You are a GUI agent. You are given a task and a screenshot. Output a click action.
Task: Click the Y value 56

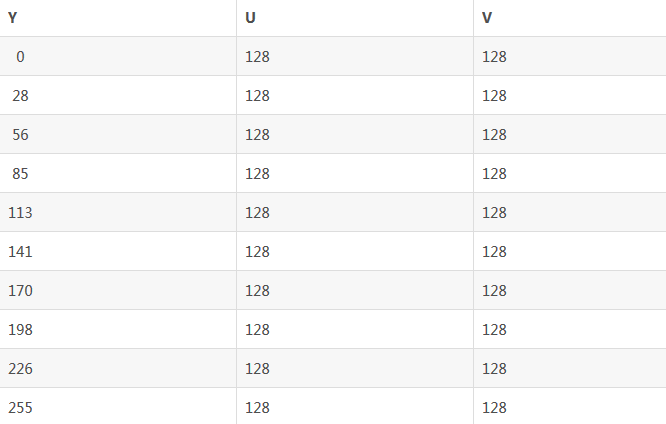click(20, 135)
